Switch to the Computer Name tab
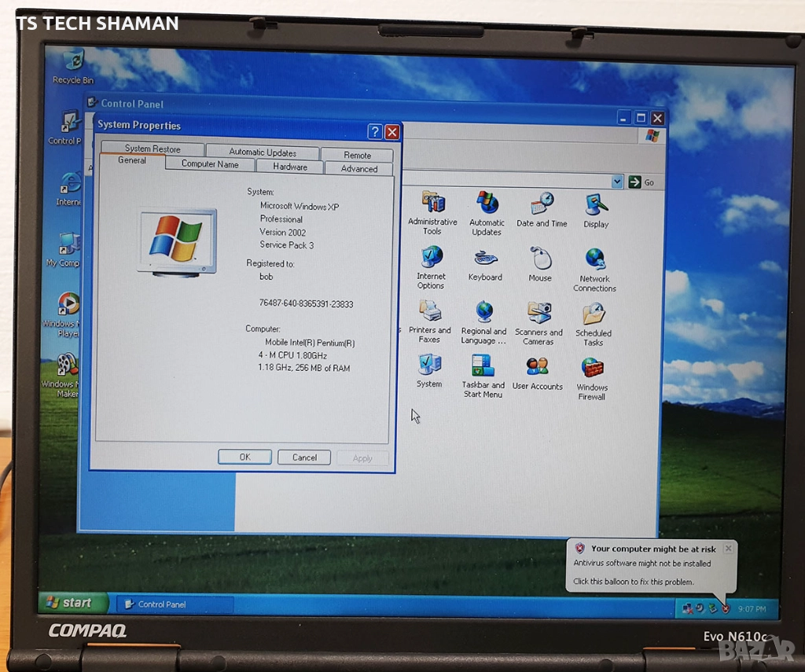805x672 pixels. pos(210,164)
